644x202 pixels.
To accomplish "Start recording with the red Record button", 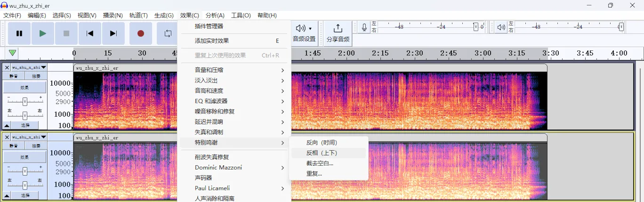I will pos(140,33).
